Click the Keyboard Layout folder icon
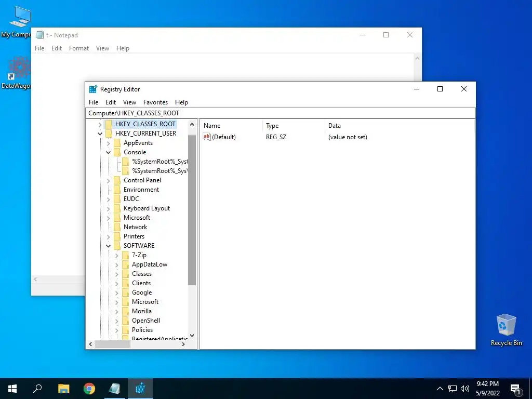 pos(117,208)
